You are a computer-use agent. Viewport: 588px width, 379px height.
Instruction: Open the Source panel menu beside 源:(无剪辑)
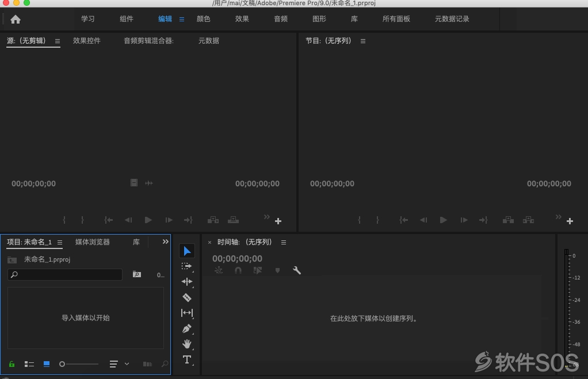coord(58,41)
